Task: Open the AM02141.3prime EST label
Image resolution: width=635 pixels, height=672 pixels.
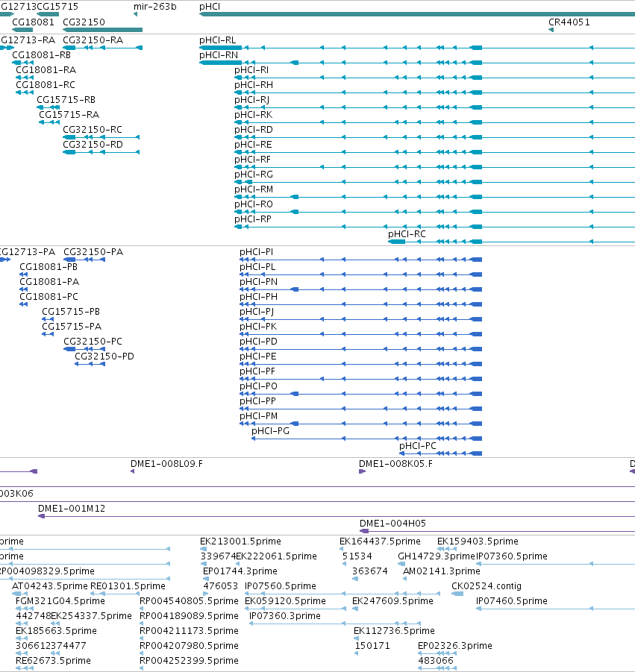Action: pyautogui.click(x=442, y=571)
